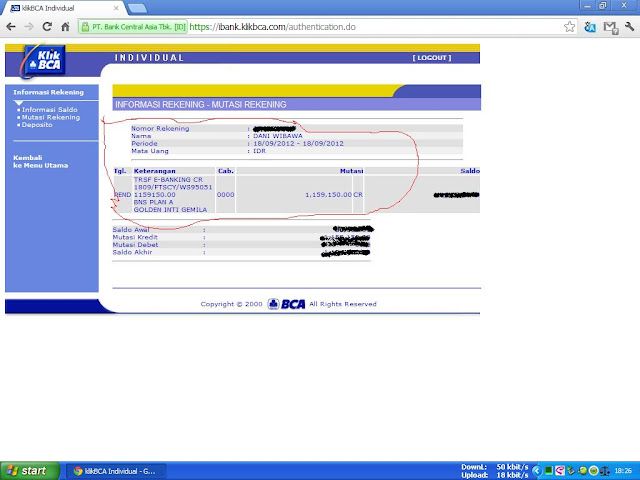
Task: Click the green padlock security badge
Action: pyautogui.click(x=133, y=27)
